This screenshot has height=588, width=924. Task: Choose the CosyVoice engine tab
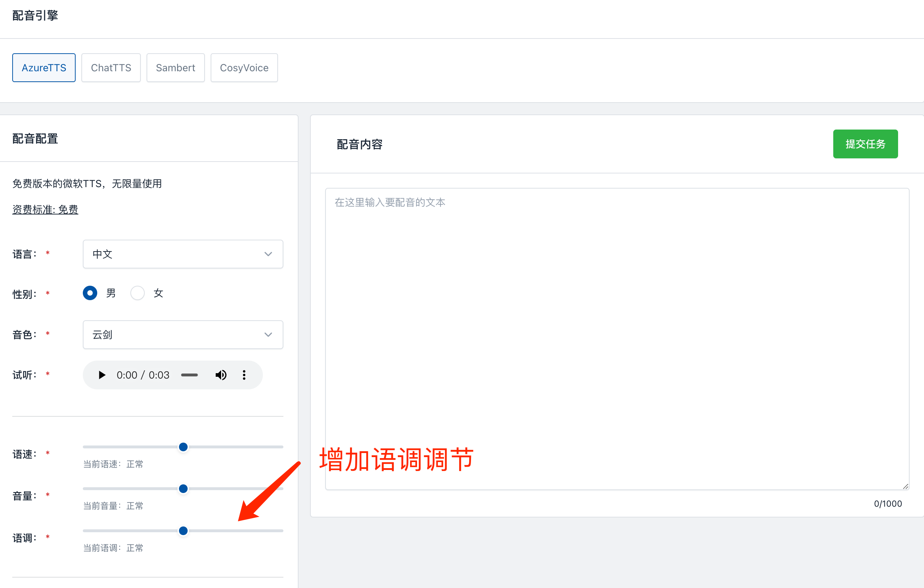[x=244, y=68]
